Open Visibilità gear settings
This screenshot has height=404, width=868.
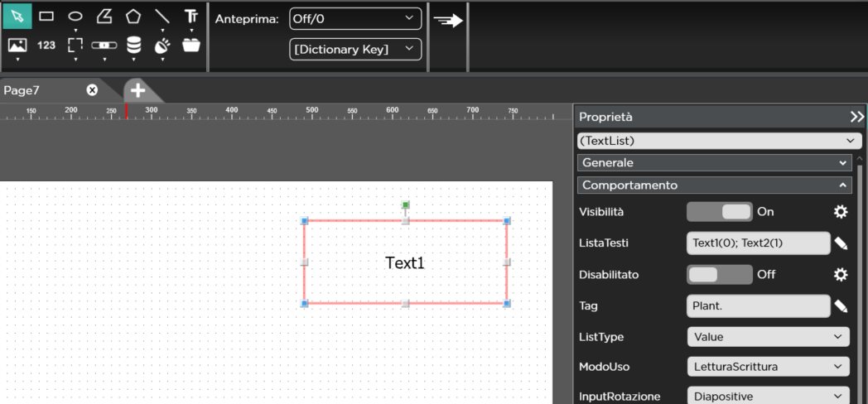click(x=841, y=212)
